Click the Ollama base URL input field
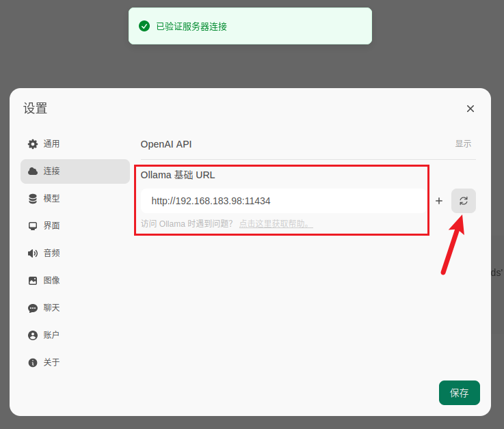This screenshot has width=504, height=429. 284,201
